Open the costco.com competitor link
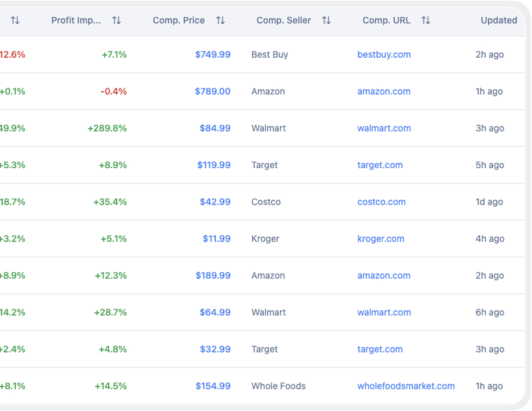This screenshot has width=532, height=411. pos(382,202)
